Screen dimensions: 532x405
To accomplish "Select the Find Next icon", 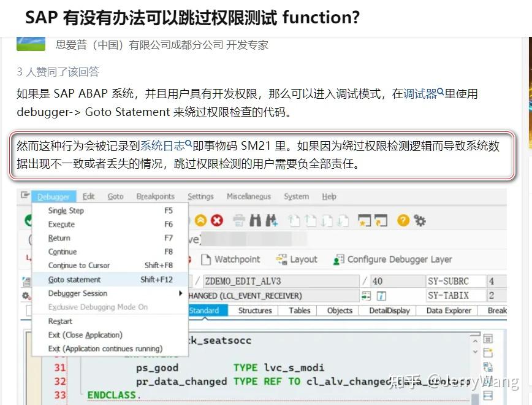I will click(x=271, y=220).
